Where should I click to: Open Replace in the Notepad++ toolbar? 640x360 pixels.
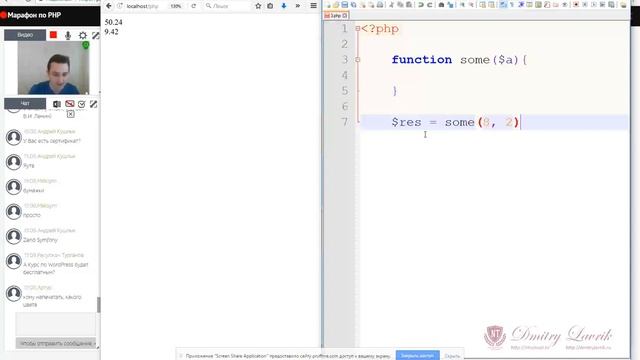450,5
